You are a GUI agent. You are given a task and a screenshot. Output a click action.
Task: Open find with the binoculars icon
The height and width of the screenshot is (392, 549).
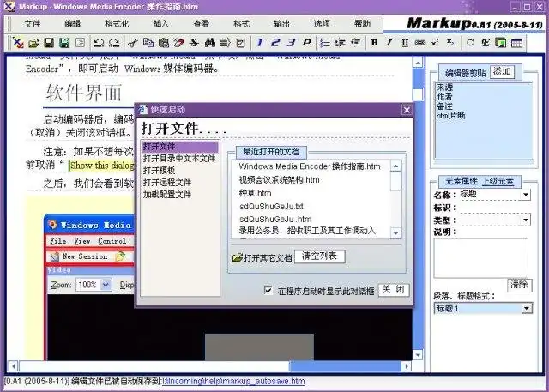coord(209,43)
